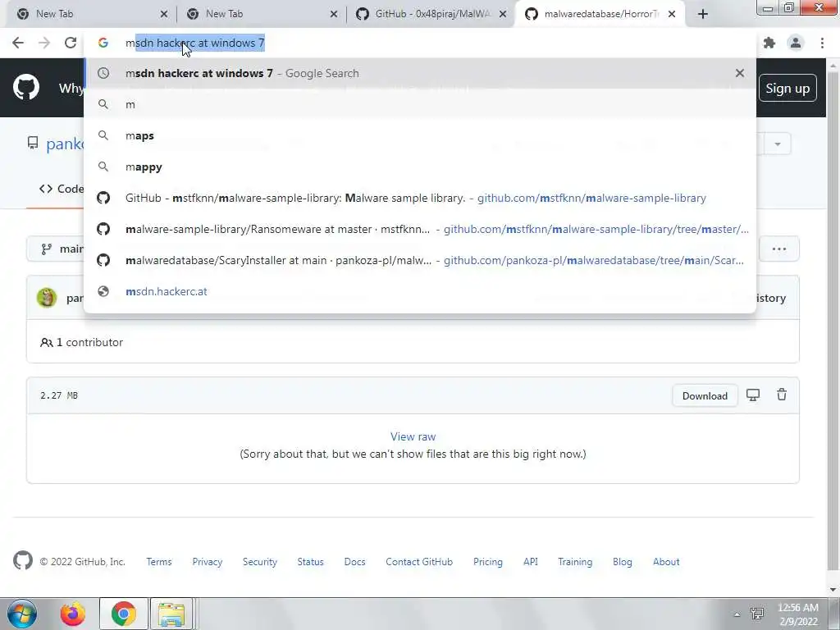840x630 pixels.
Task: Open the Chrome profile avatar icon
Action: [x=796, y=43]
